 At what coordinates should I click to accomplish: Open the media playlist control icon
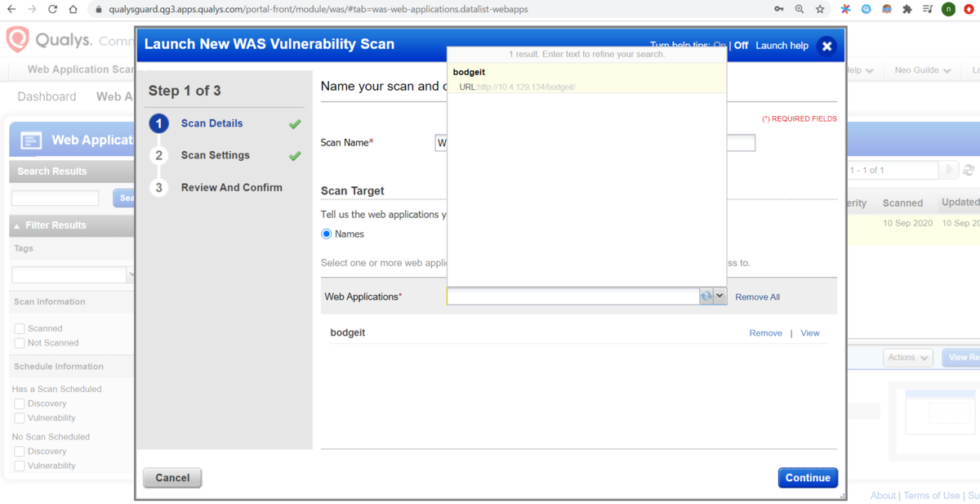(x=928, y=10)
